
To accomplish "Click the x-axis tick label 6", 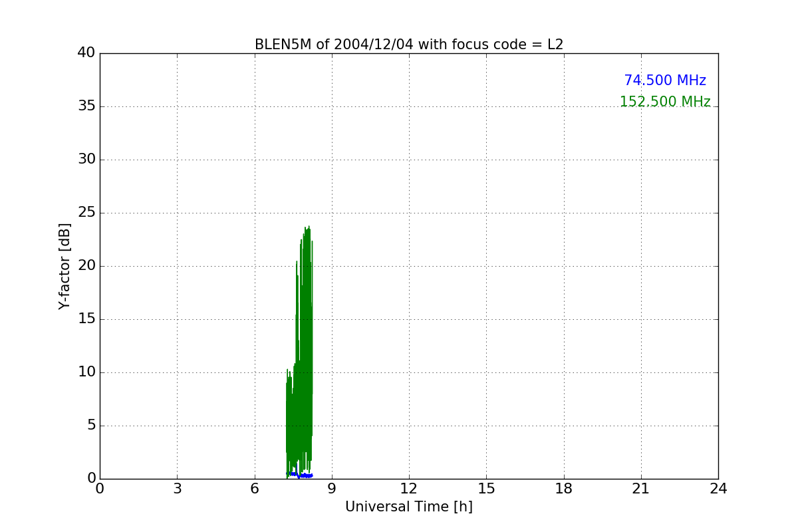I will pos(254,489).
